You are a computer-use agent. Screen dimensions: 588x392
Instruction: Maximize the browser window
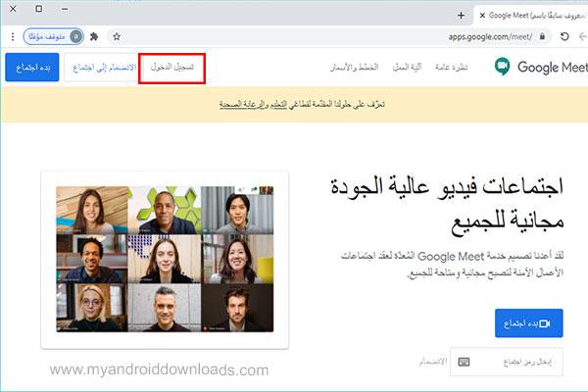click(38, 9)
